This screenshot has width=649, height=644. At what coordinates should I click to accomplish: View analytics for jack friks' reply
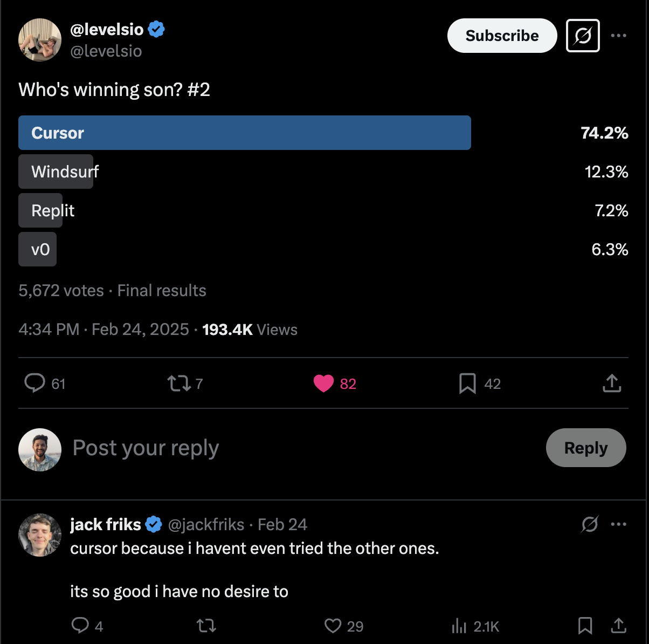pos(459,626)
